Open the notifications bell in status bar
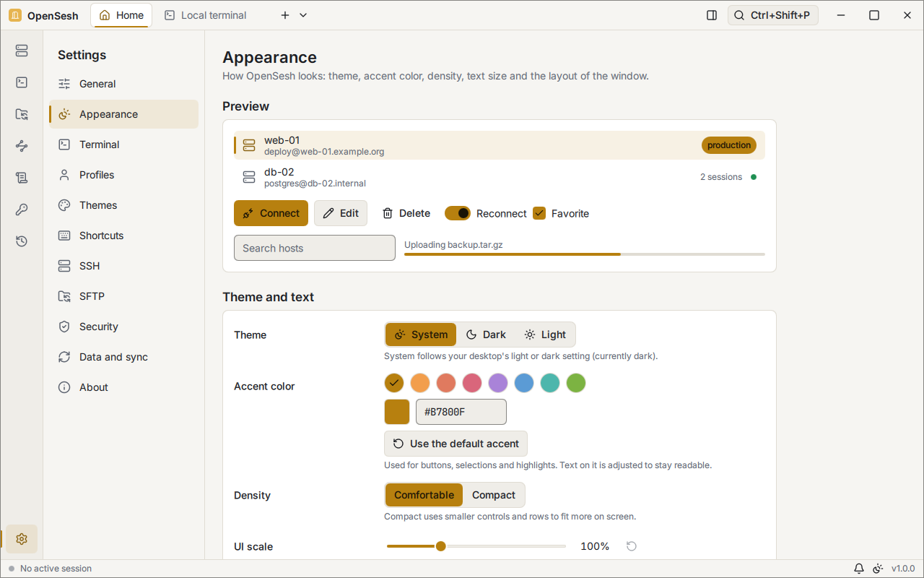The height and width of the screenshot is (578, 924). tap(859, 569)
